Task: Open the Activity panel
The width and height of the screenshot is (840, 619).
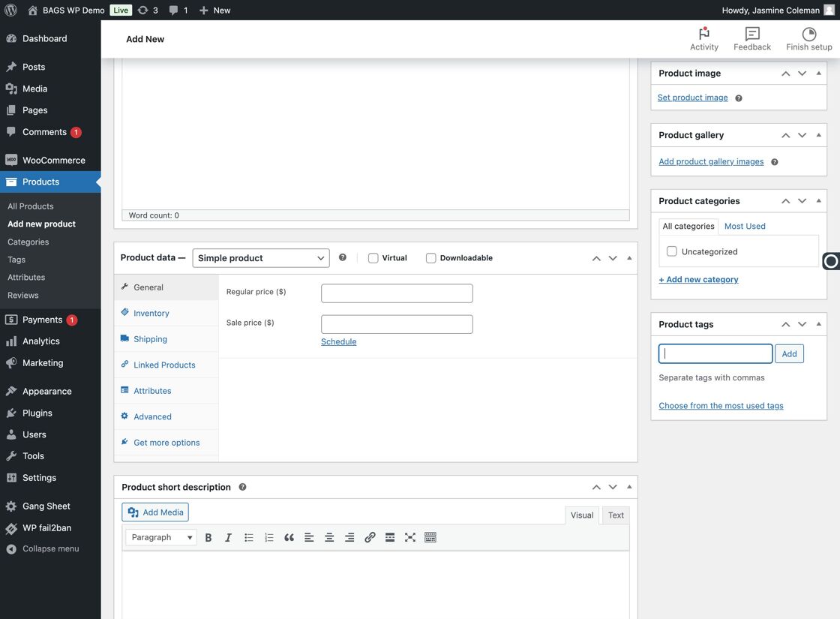Action: (x=704, y=39)
